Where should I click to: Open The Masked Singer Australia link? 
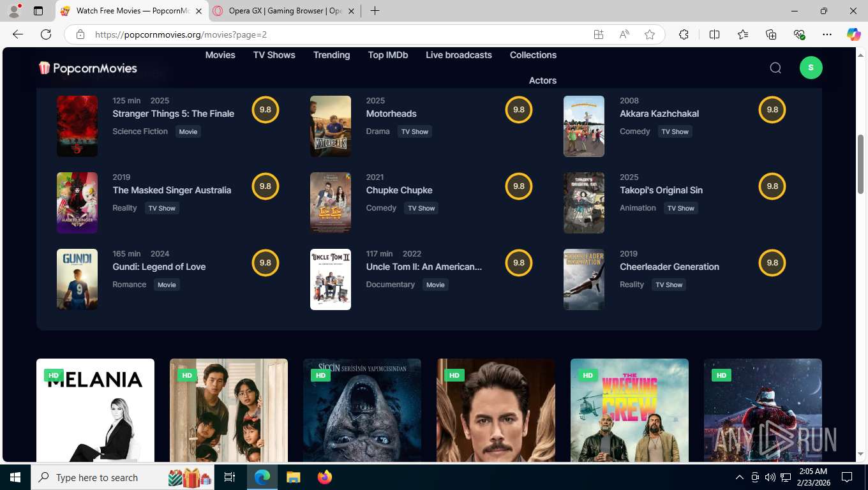172,190
